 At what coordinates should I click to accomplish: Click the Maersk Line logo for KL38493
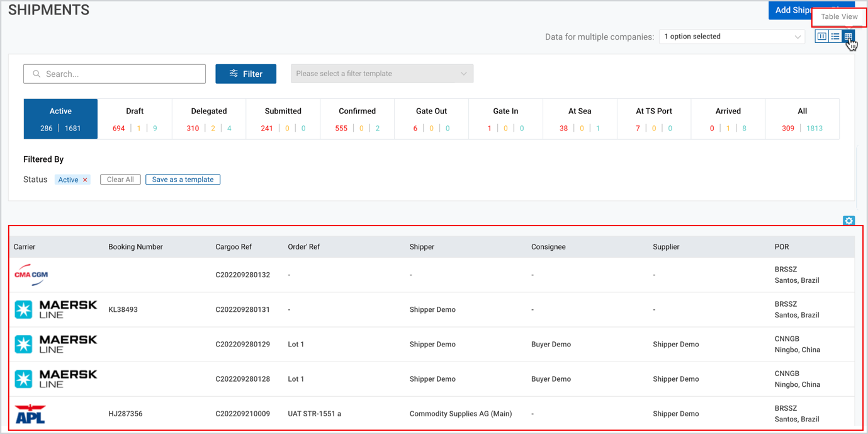[x=56, y=309]
